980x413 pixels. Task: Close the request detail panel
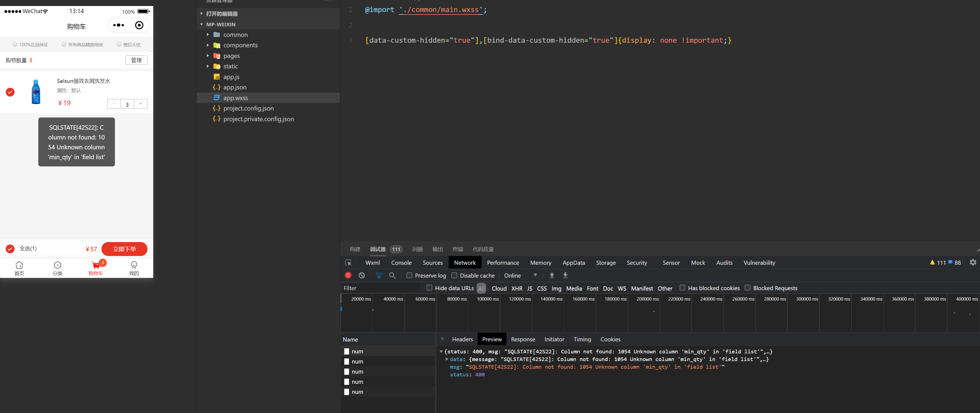(442, 338)
